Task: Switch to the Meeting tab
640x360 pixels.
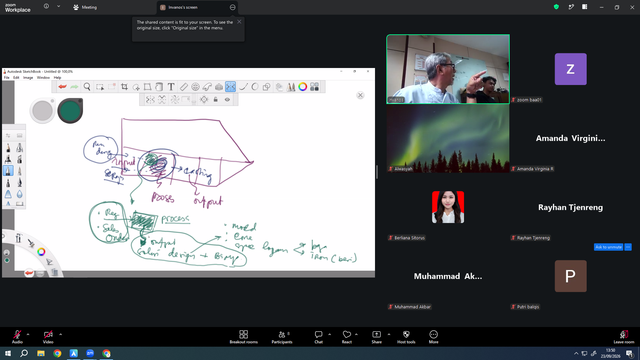Action: 85,7
